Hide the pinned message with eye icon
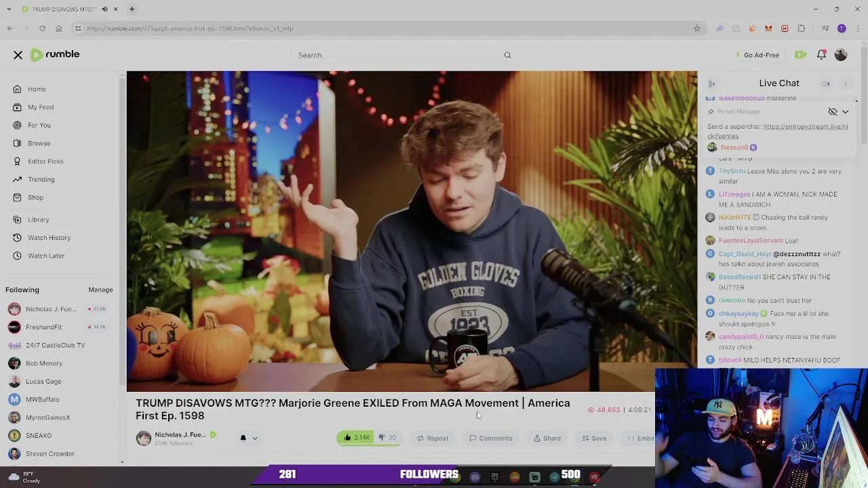 click(x=833, y=112)
